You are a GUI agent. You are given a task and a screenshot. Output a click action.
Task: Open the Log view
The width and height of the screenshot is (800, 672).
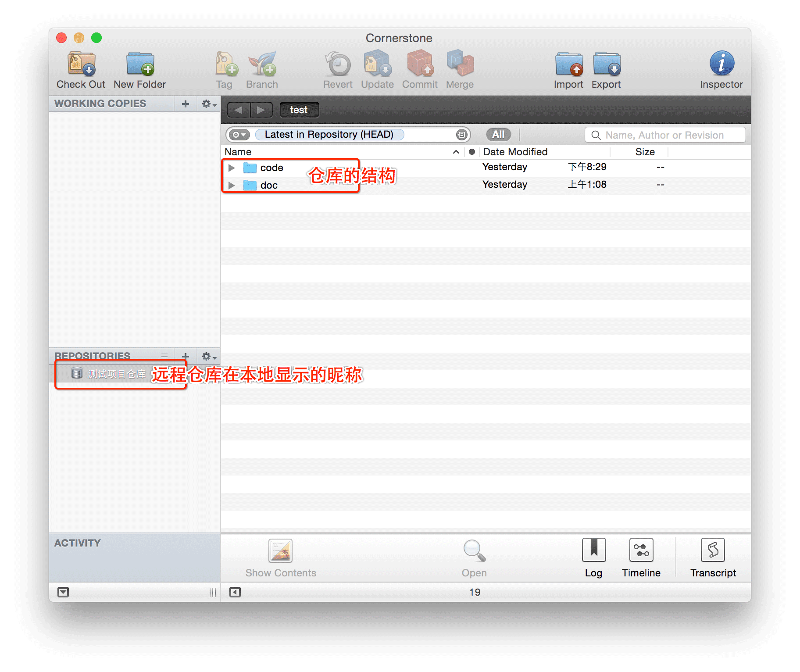(594, 550)
